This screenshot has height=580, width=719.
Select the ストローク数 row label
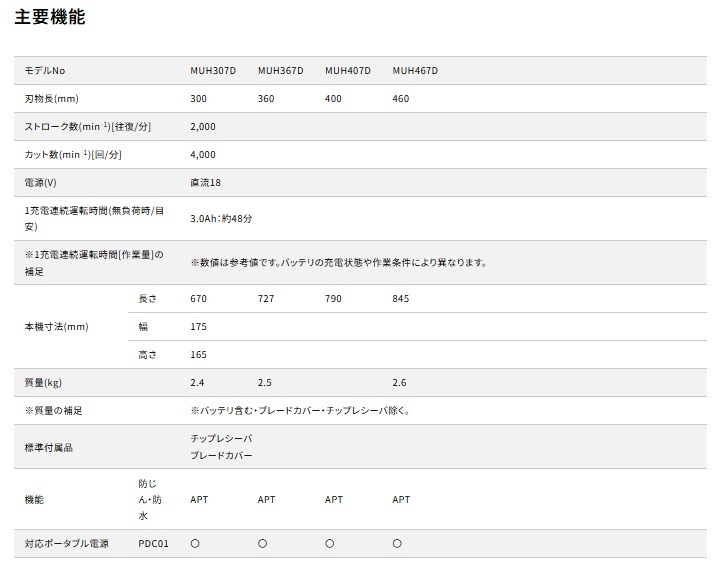click(88, 127)
